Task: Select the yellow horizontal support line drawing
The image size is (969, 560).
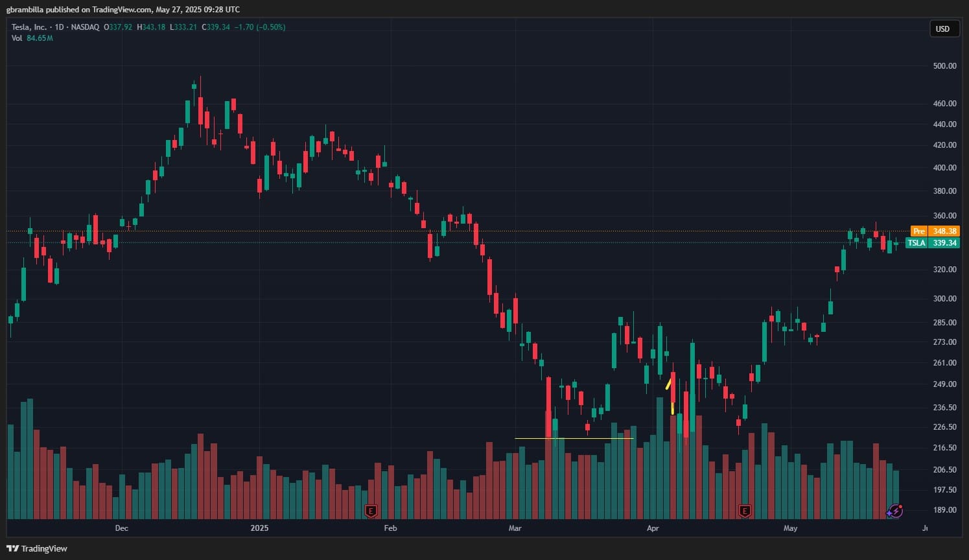Action: coord(574,439)
